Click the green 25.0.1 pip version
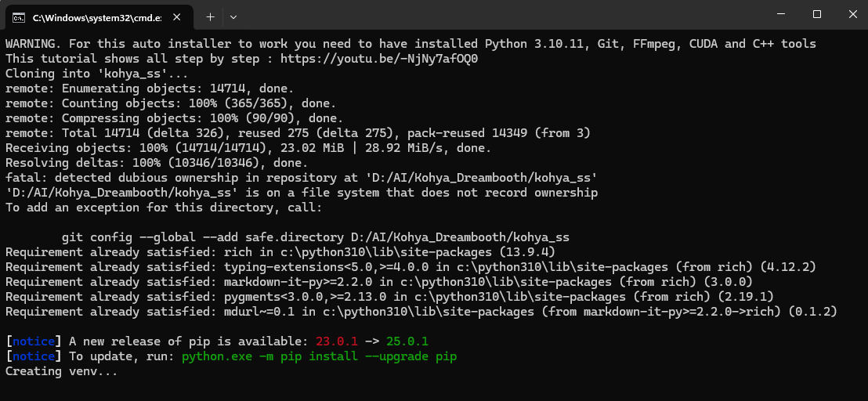 407,341
